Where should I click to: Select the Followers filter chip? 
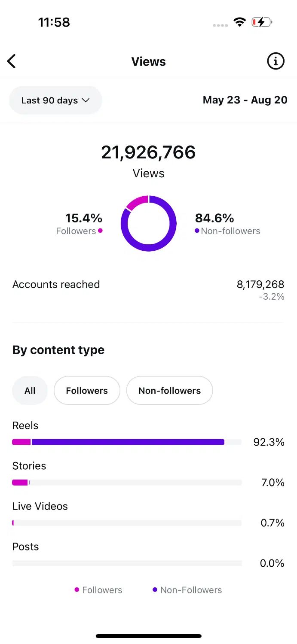[x=87, y=390]
